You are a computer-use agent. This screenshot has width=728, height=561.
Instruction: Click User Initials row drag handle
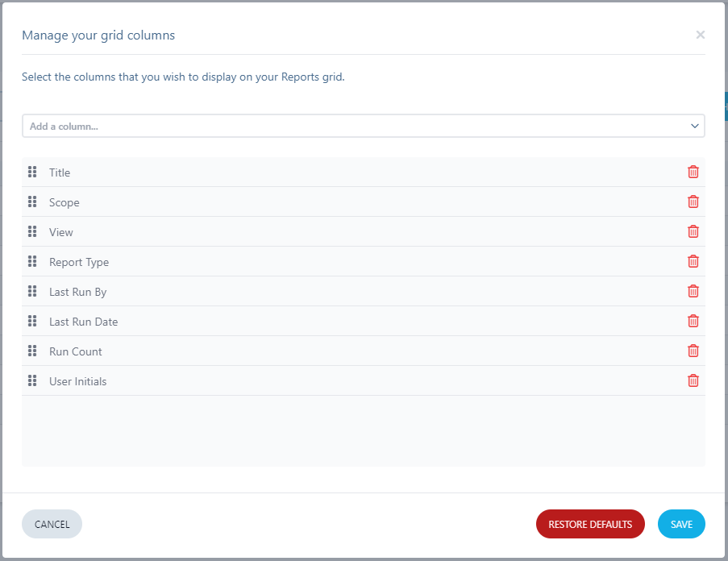click(x=32, y=380)
